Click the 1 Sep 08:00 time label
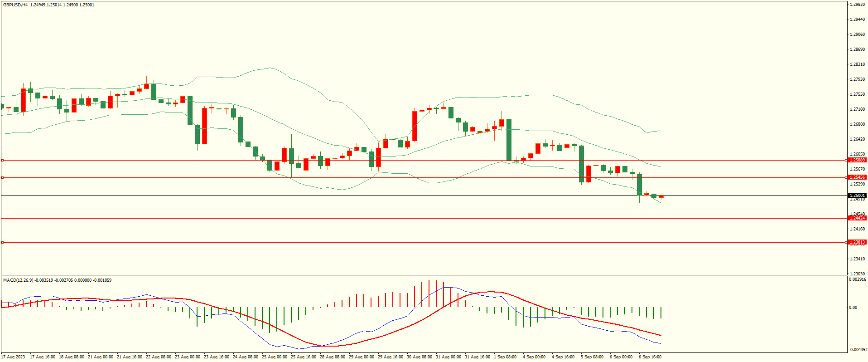Screen dimensions: 868x362 (505, 357)
